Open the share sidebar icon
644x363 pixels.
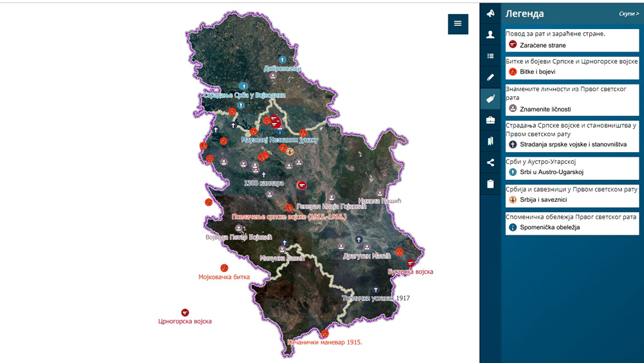(490, 162)
